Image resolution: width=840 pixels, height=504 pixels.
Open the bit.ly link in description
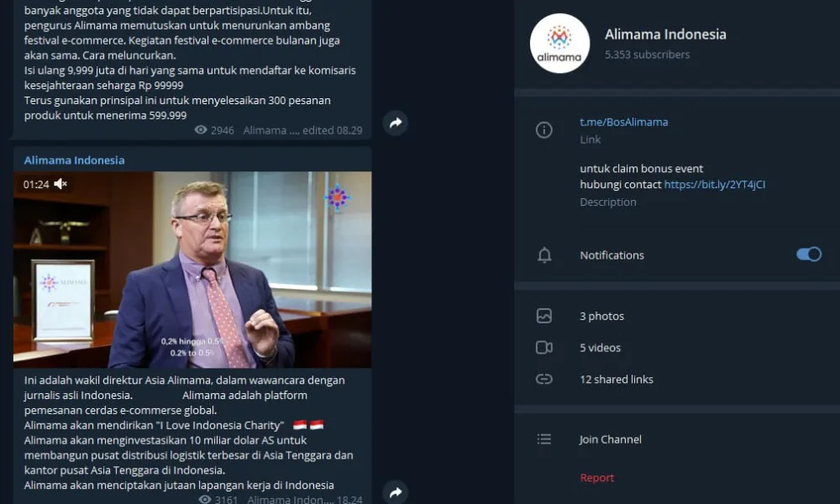(x=715, y=184)
